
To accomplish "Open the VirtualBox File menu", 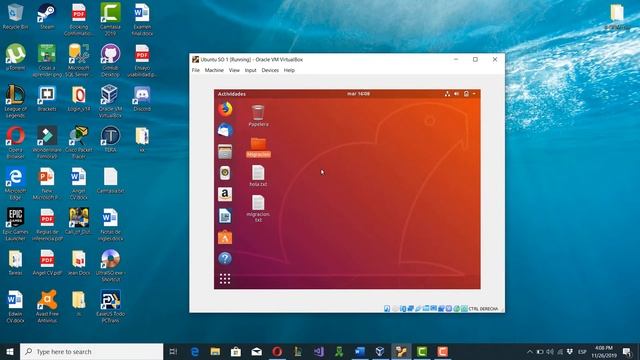I will point(196,70).
